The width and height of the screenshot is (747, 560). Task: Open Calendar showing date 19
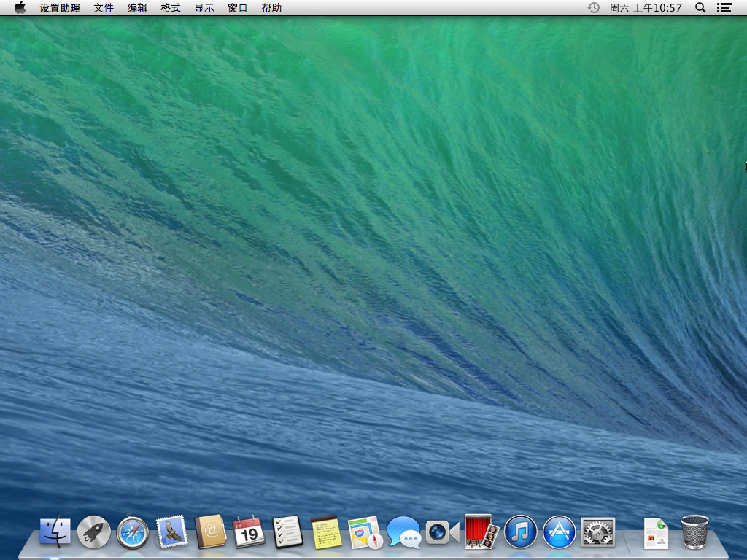(249, 532)
